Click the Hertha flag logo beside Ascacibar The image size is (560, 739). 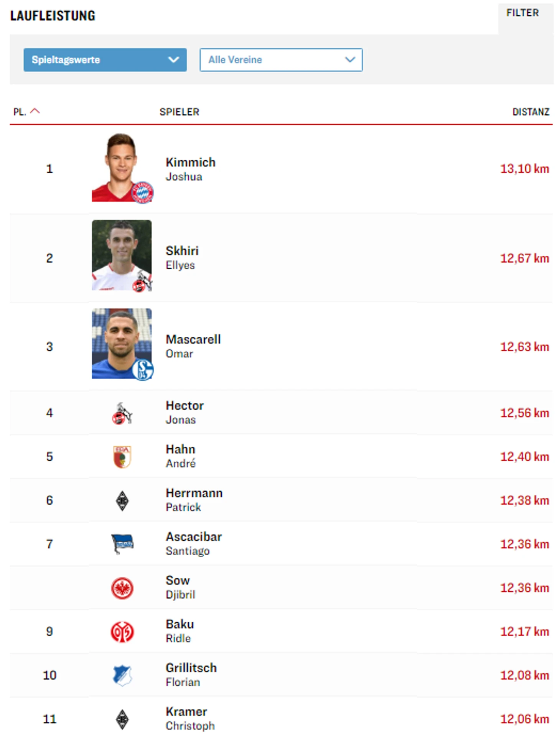(122, 544)
